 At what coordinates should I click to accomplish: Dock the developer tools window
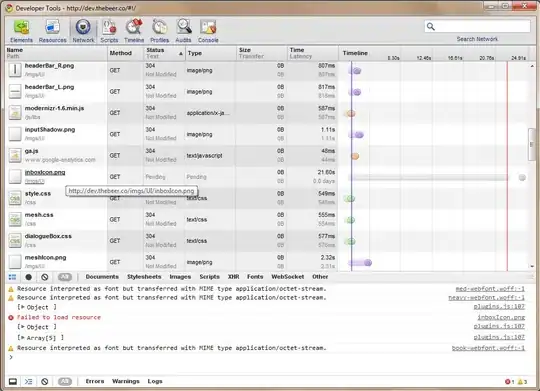click(x=13, y=381)
